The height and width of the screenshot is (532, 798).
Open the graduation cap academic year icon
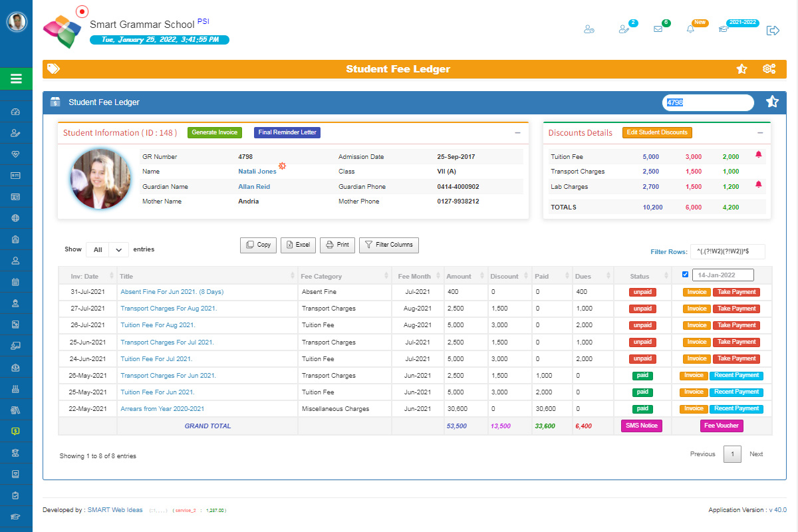[724, 29]
